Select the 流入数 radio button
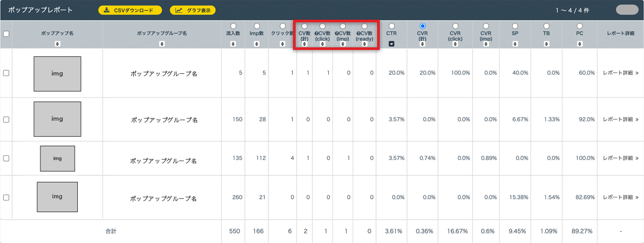 click(x=233, y=26)
